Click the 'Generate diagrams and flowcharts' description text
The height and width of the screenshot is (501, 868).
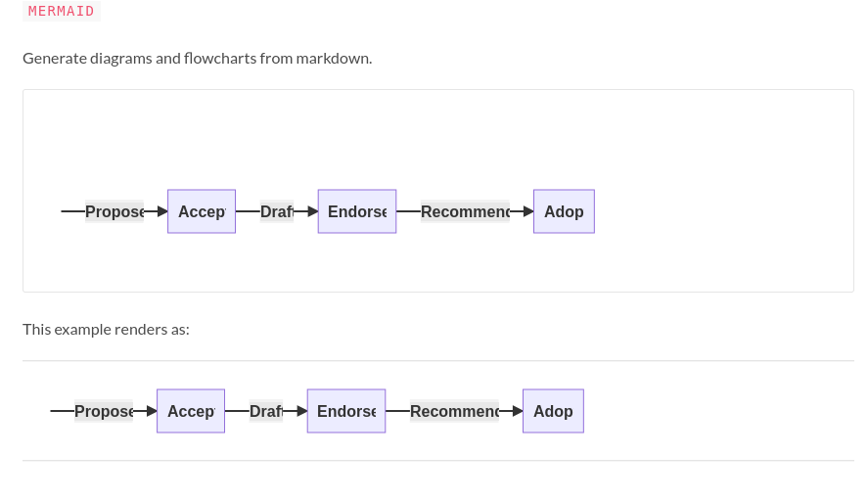(x=197, y=58)
